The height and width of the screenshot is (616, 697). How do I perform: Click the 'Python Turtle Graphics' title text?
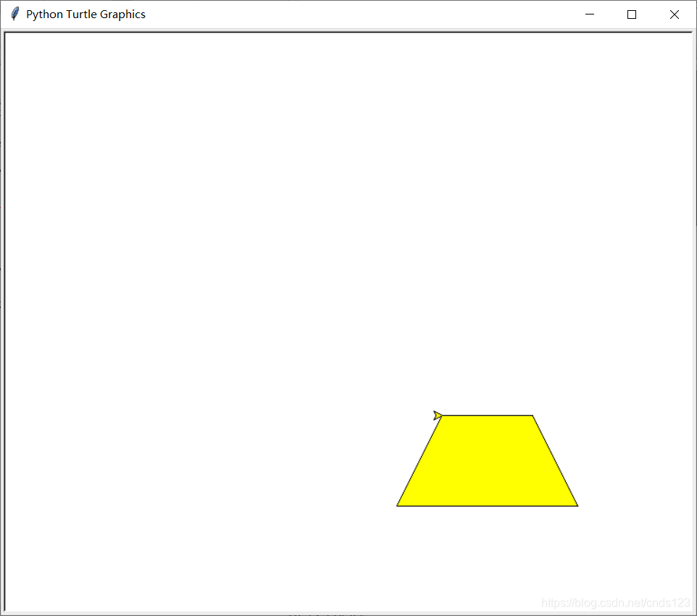[85, 14]
